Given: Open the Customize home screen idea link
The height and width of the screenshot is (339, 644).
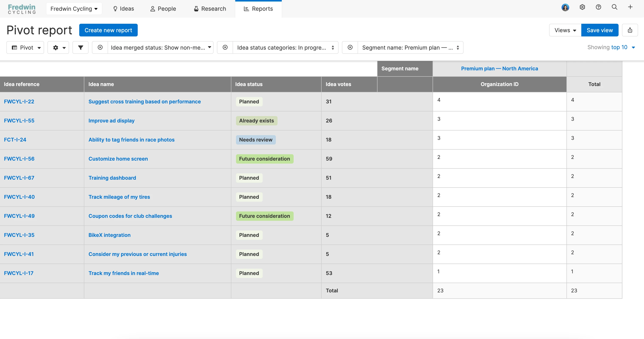Looking at the screenshot, I should 118,159.
